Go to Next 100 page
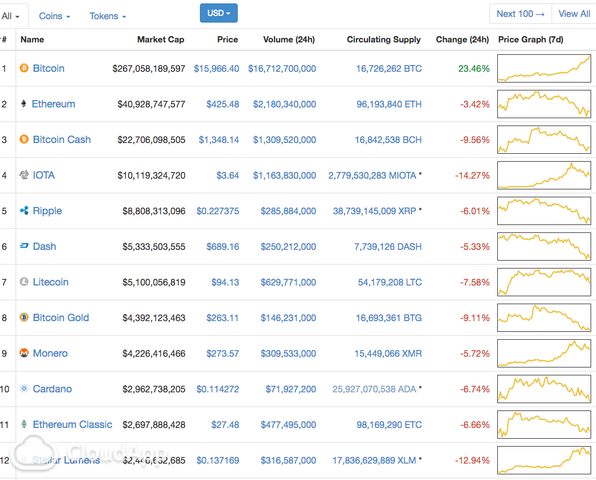596x480 pixels. (520, 14)
